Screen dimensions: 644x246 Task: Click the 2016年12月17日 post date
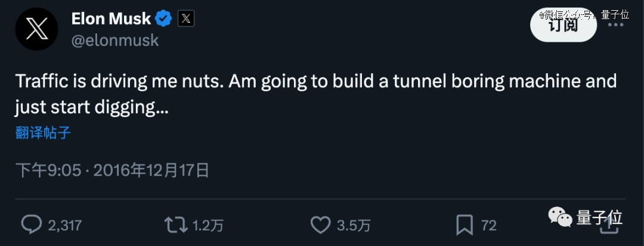click(151, 170)
